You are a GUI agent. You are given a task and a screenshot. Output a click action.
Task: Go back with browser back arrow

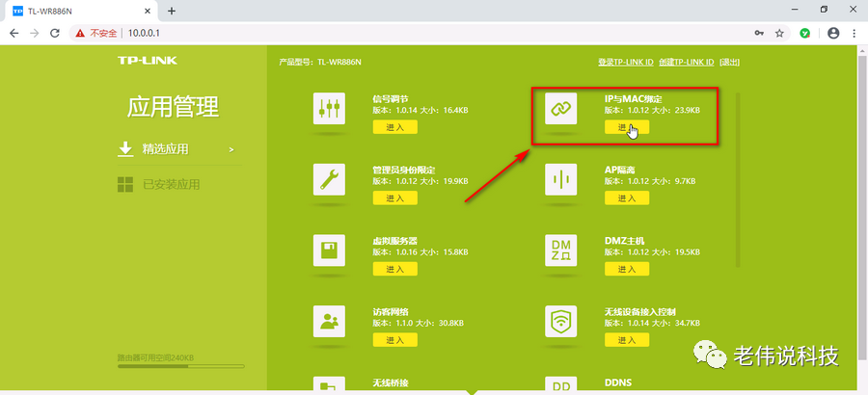click(x=14, y=33)
